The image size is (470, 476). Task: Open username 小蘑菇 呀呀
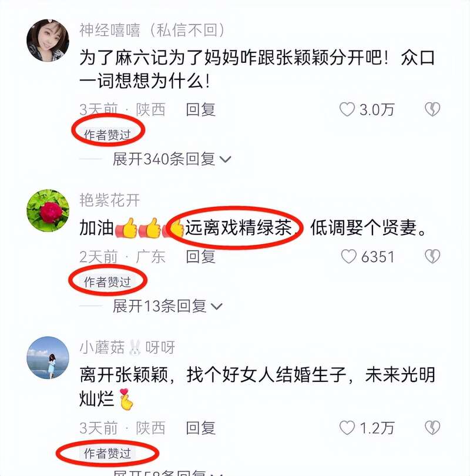tap(127, 347)
